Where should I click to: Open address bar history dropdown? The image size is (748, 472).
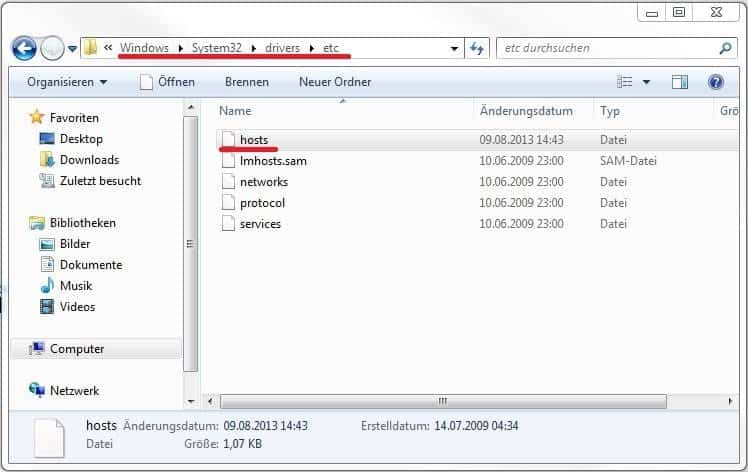click(x=455, y=48)
